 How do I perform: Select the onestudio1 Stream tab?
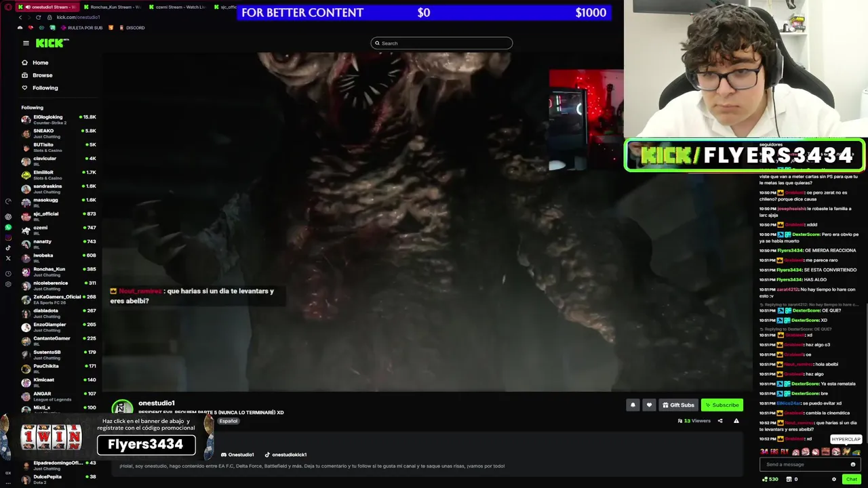[x=47, y=7]
